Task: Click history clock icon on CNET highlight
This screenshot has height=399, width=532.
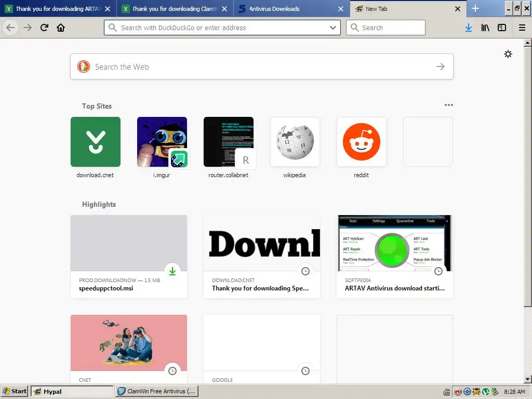Action: 172,371
